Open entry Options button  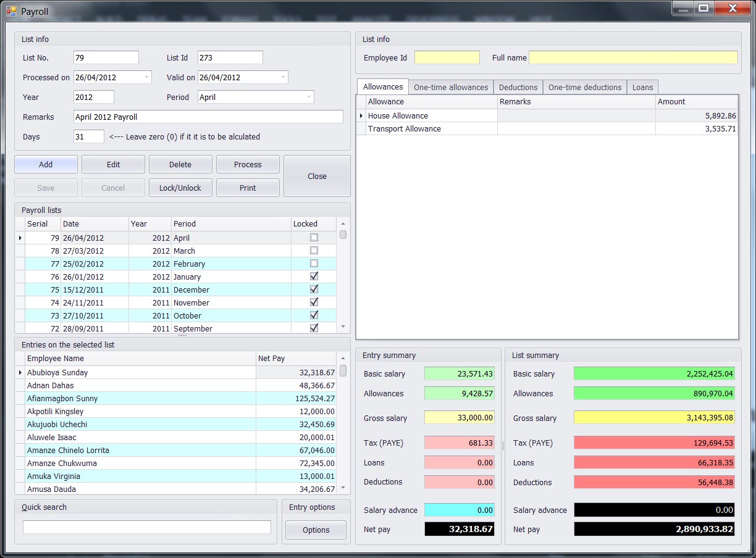316,530
